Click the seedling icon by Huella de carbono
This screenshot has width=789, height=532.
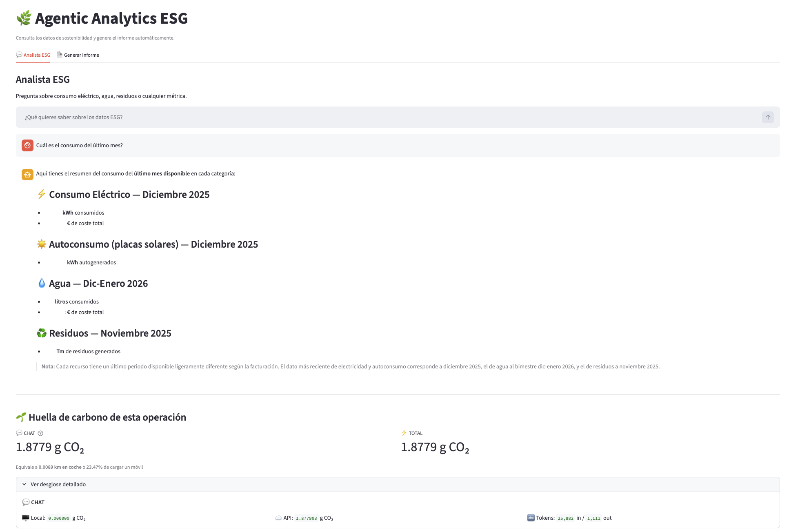click(x=21, y=417)
